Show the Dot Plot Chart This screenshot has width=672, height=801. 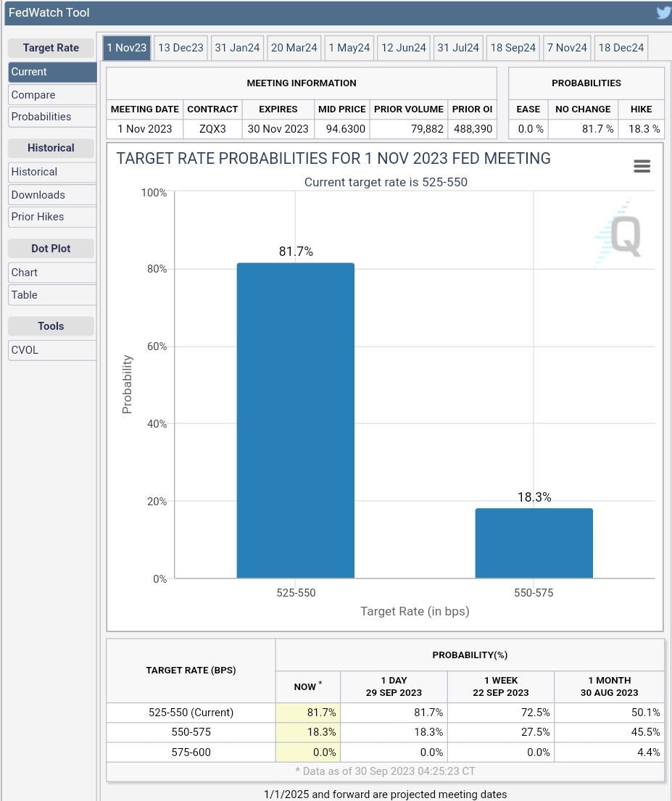coord(52,273)
